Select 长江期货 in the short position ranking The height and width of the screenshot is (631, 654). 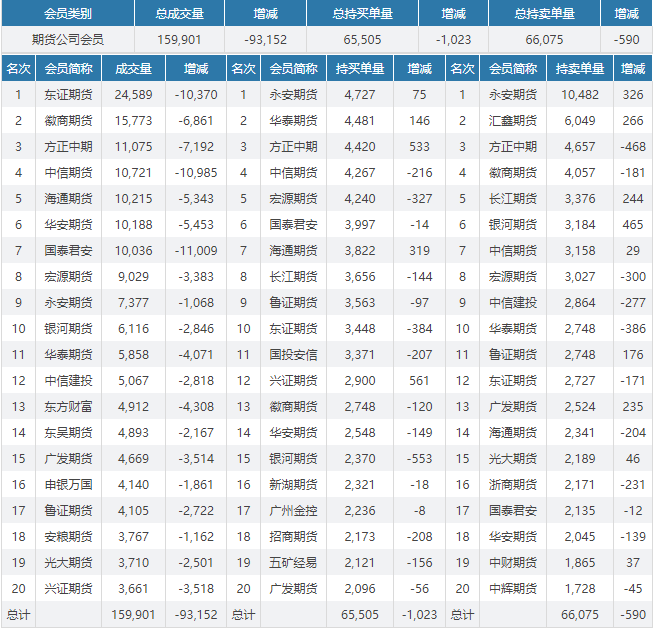pos(513,199)
